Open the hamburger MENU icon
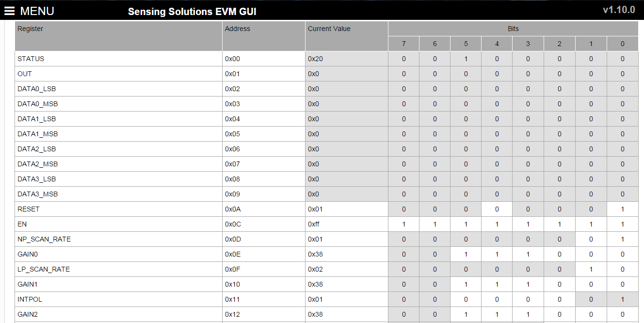Viewport: 644px width, 323px height. click(x=10, y=11)
